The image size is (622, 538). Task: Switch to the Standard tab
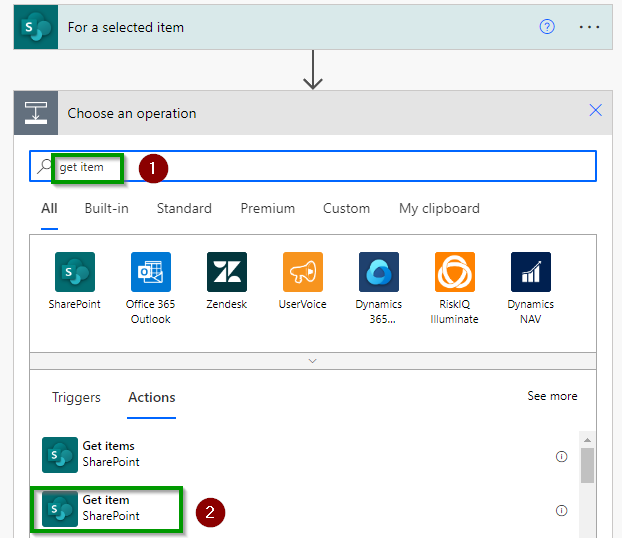pos(184,208)
